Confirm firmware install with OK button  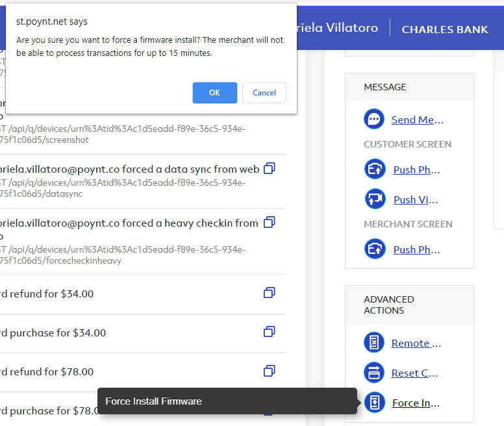[x=215, y=93]
